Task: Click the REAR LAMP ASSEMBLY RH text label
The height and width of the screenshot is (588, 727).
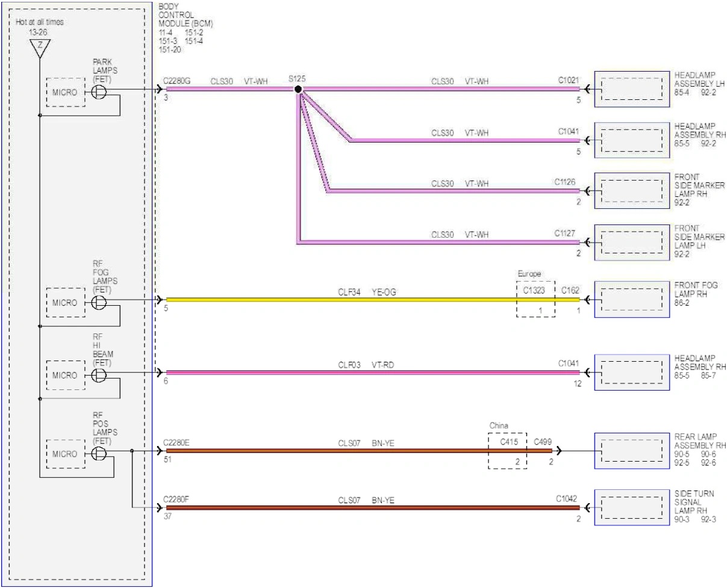Action: click(700, 441)
